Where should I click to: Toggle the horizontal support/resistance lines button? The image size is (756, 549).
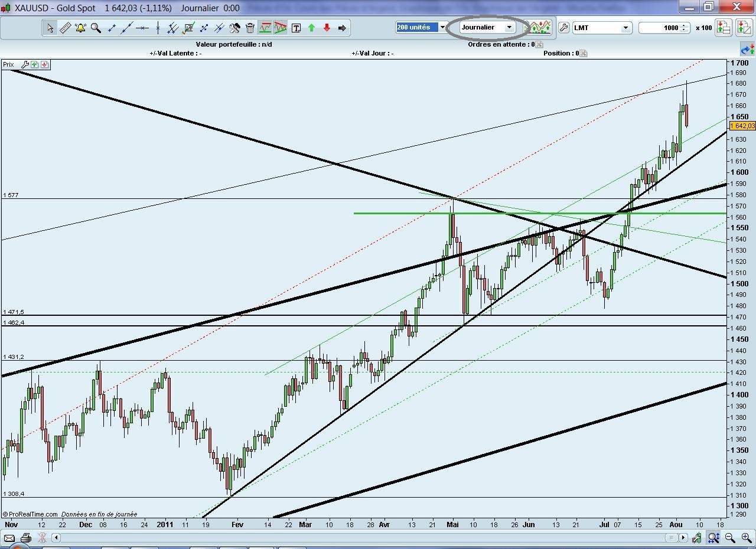coord(265,28)
